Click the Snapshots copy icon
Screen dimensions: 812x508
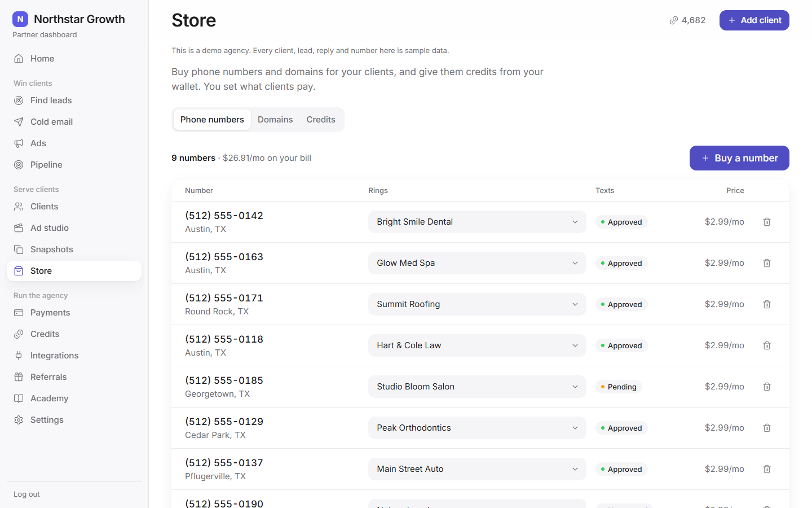tap(19, 249)
